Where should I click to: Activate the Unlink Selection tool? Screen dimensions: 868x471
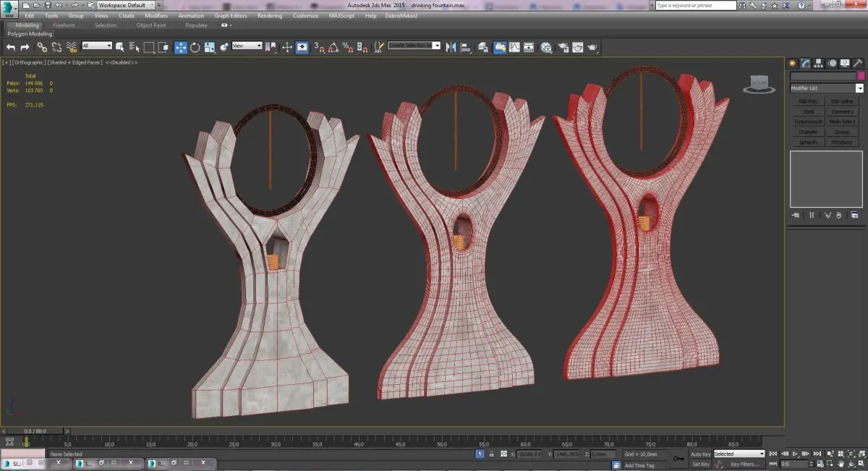click(56, 47)
